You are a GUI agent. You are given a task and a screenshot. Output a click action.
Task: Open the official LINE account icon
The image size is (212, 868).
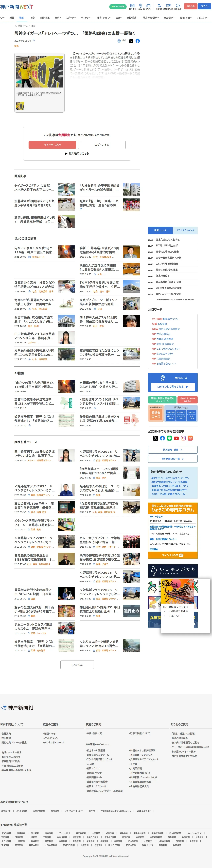[x=169, y=438]
